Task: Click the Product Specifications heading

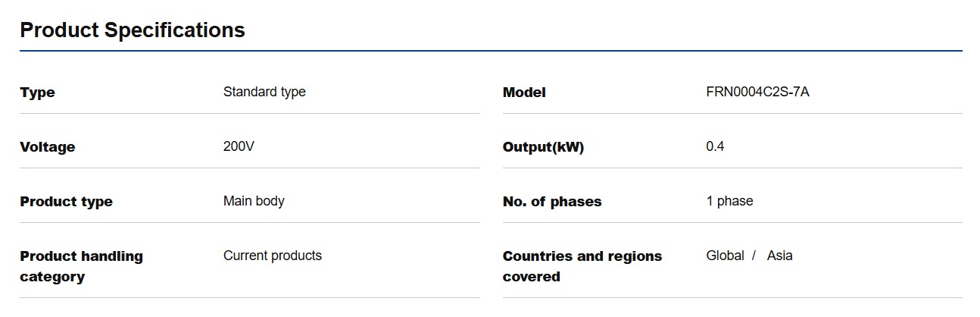Action: (133, 30)
